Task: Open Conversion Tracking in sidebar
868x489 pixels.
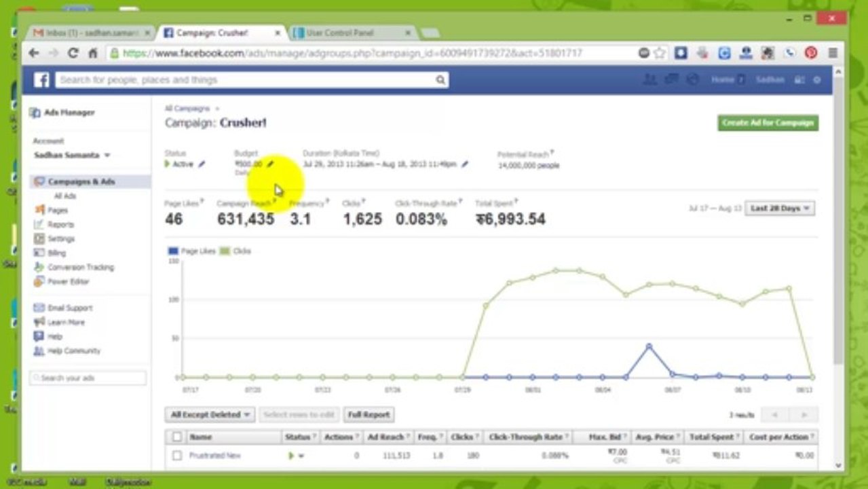Action: (81, 268)
